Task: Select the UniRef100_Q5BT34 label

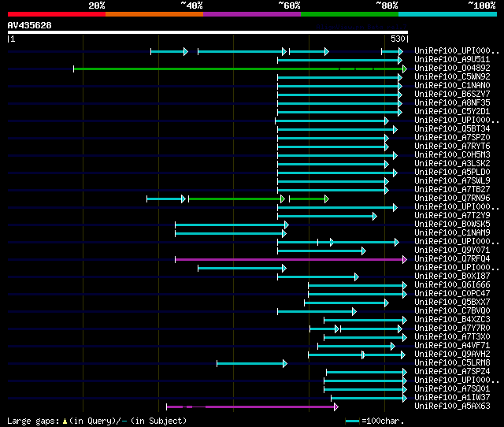Action: coord(452,129)
